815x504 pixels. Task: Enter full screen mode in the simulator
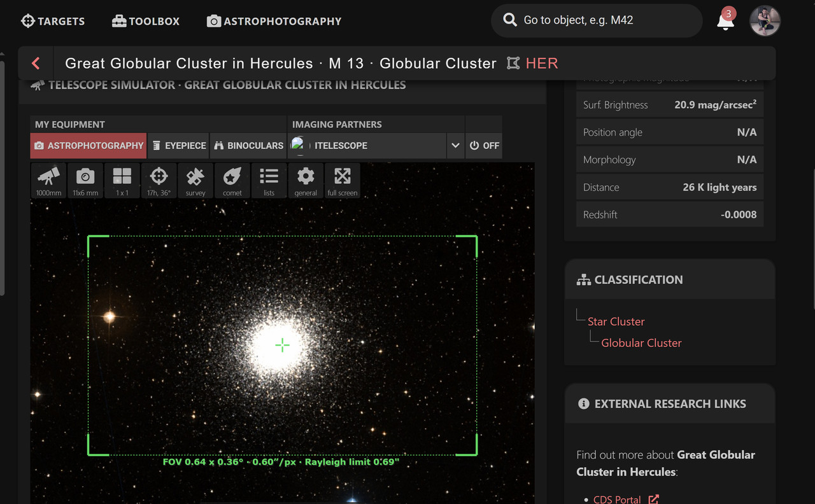click(x=342, y=180)
